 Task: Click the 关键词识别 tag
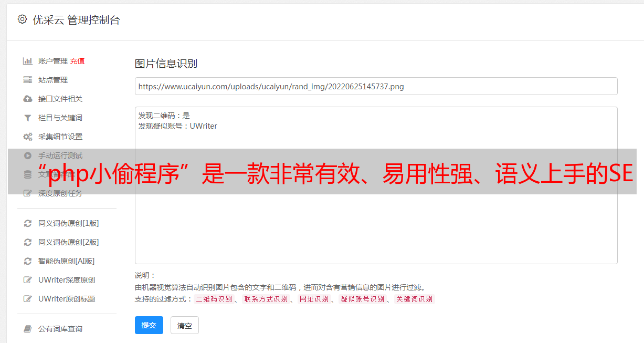[x=415, y=299]
